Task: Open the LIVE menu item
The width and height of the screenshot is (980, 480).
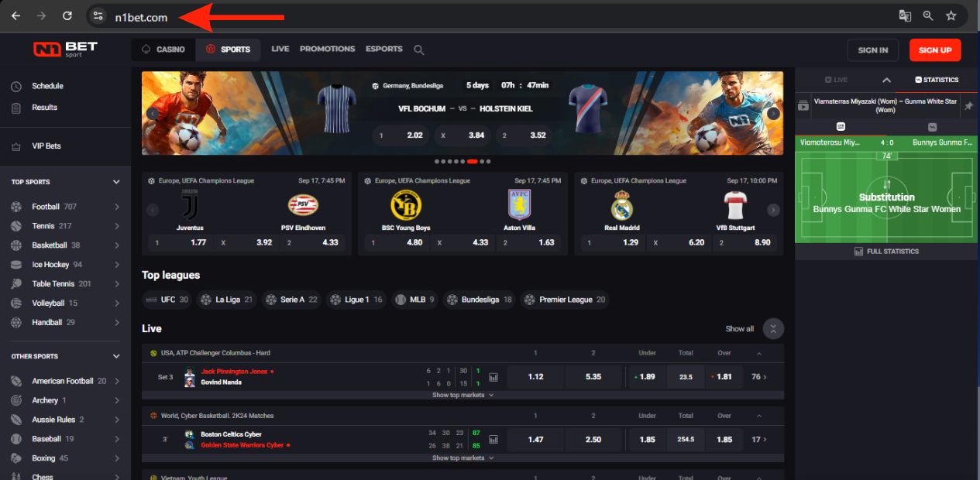Action: click(x=280, y=49)
